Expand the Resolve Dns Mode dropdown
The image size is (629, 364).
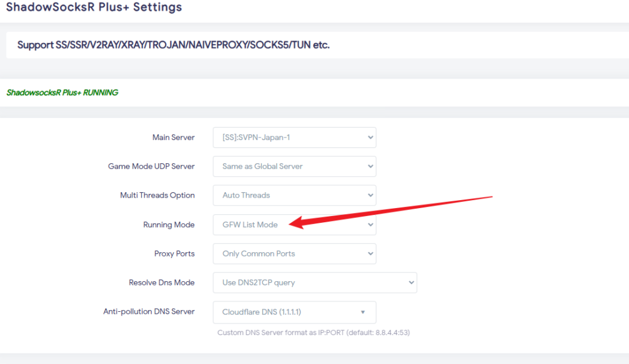[314, 282]
